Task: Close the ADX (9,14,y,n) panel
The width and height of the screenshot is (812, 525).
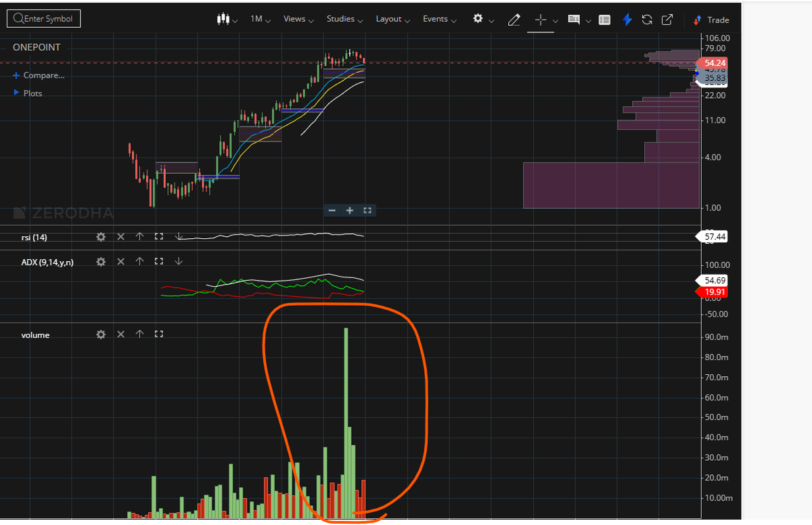Action: point(120,261)
